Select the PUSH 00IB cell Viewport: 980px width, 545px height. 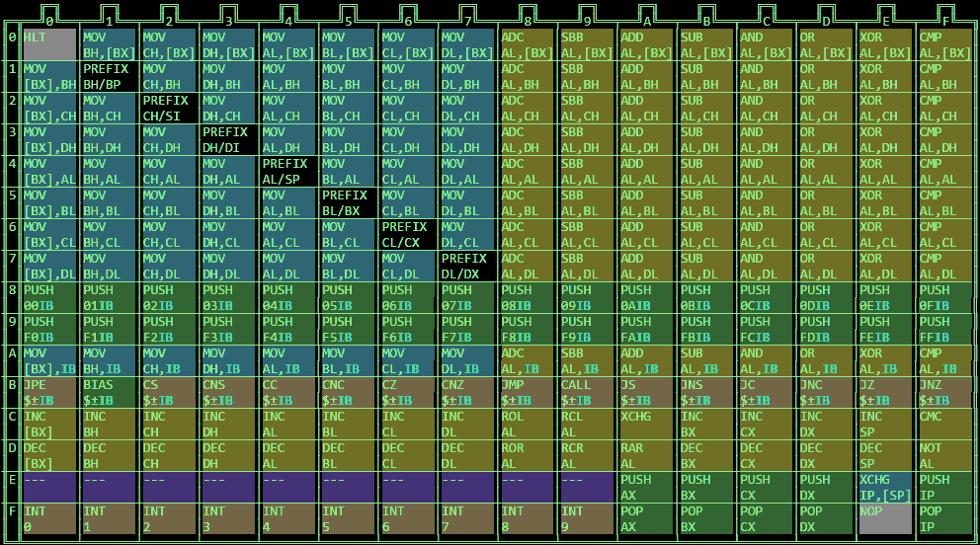coord(49,298)
